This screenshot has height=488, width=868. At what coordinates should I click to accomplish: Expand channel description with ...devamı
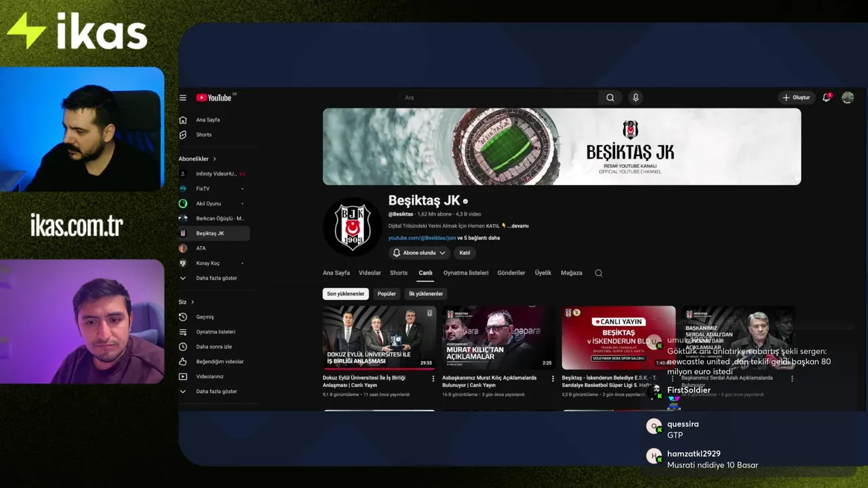point(517,226)
